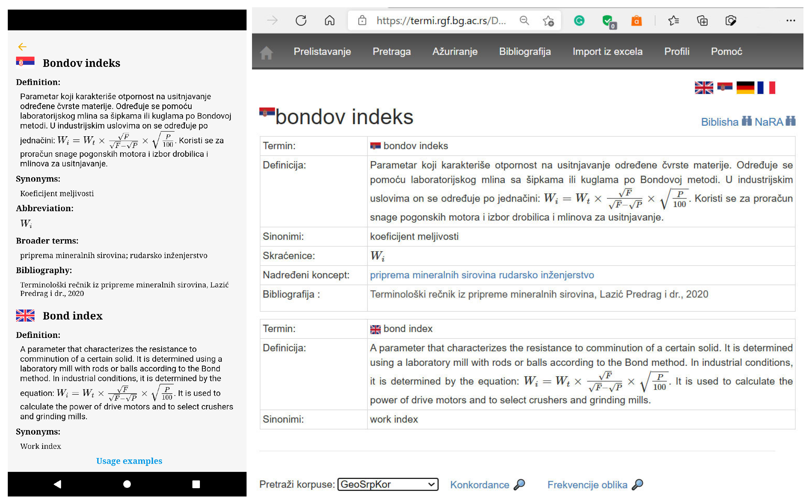812x504 pixels.
Task: Open the Bibliografija menu
Action: click(525, 52)
